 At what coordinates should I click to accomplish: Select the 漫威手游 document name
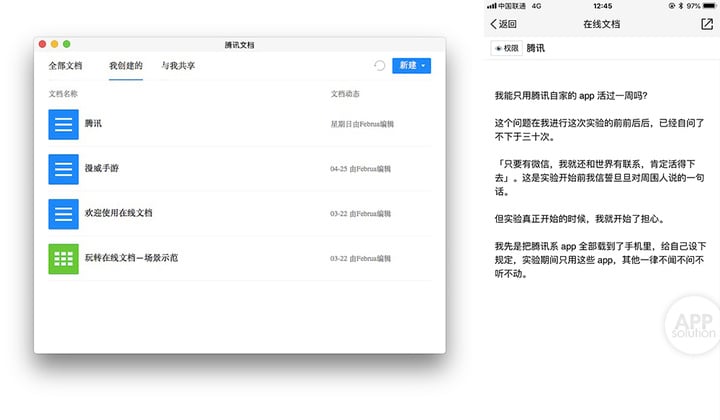pos(101,168)
